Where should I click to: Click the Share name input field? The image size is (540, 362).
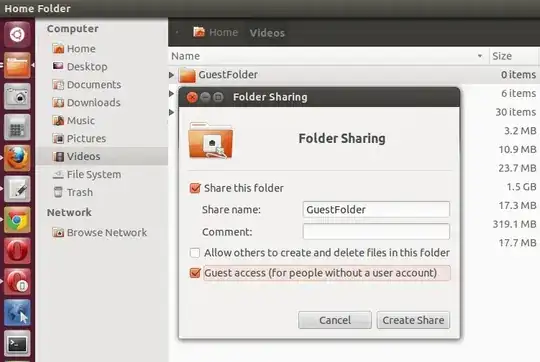point(376,209)
